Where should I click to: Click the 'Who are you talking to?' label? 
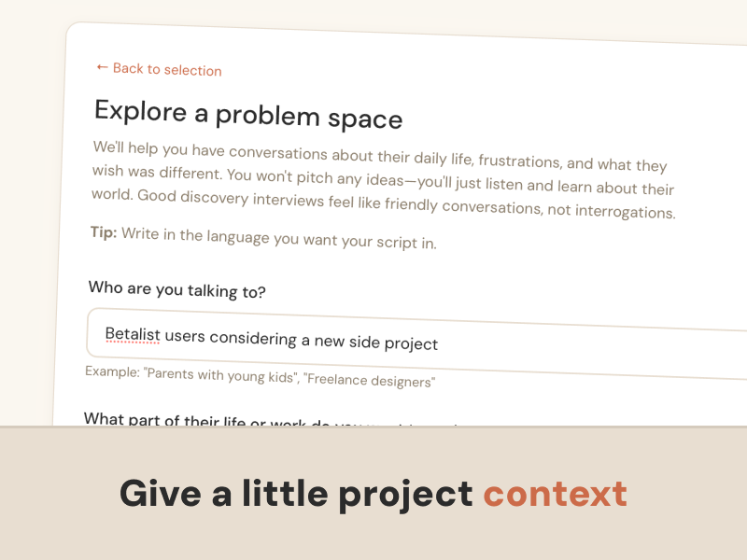click(177, 290)
